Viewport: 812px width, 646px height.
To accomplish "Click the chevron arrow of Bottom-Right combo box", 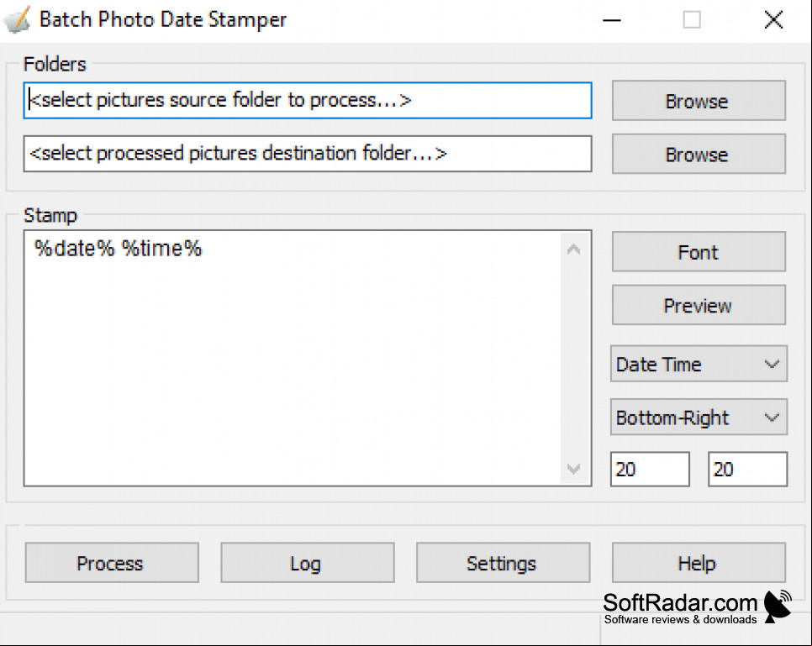I will pos(772,418).
